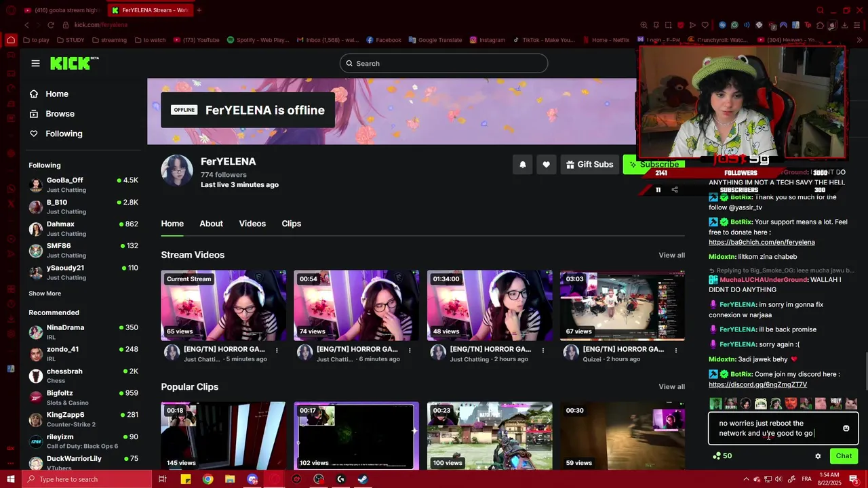This screenshot has height=488, width=868.
Task: Open NinaDrama recommended channel
Action: coord(83,332)
